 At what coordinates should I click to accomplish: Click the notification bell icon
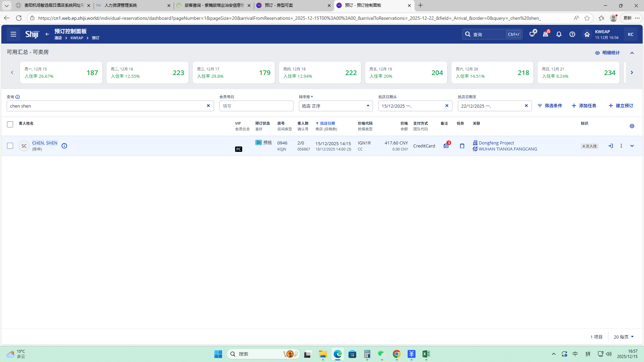click(559, 34)
